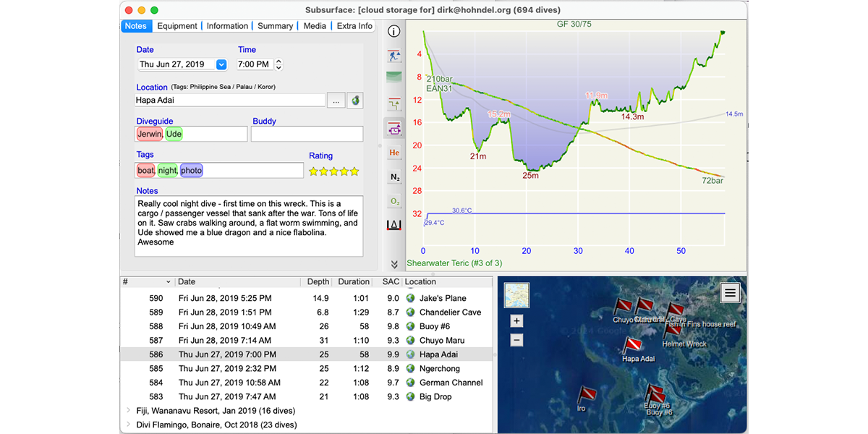
Task: Zoom in on the dive site map
Action: coord(516,320)
